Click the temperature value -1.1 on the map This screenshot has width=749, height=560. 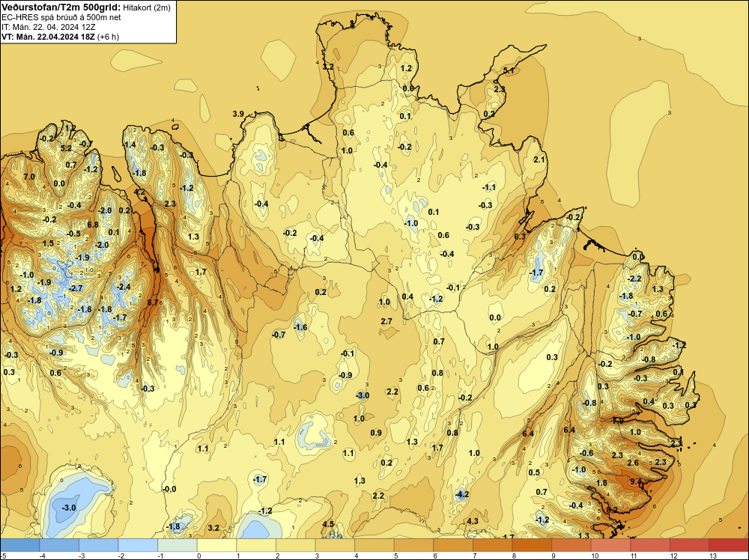click(488, 188)
